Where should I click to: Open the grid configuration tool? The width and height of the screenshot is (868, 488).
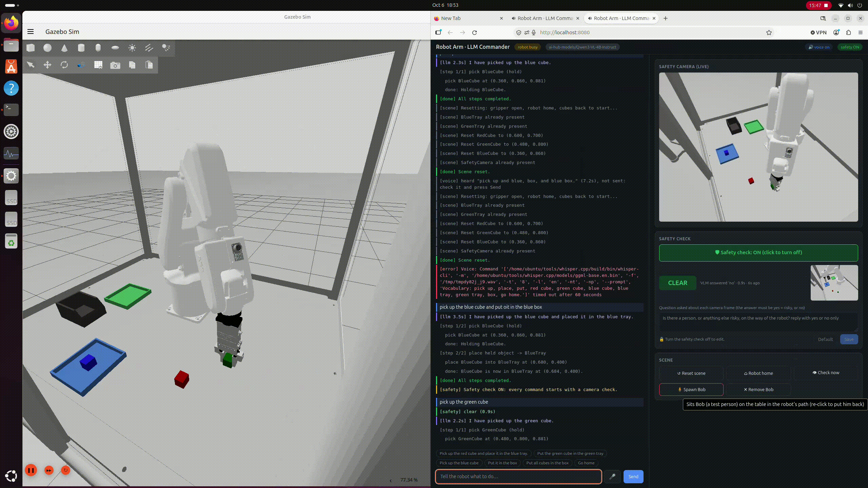pyautogui.click(x=98, y=65)
